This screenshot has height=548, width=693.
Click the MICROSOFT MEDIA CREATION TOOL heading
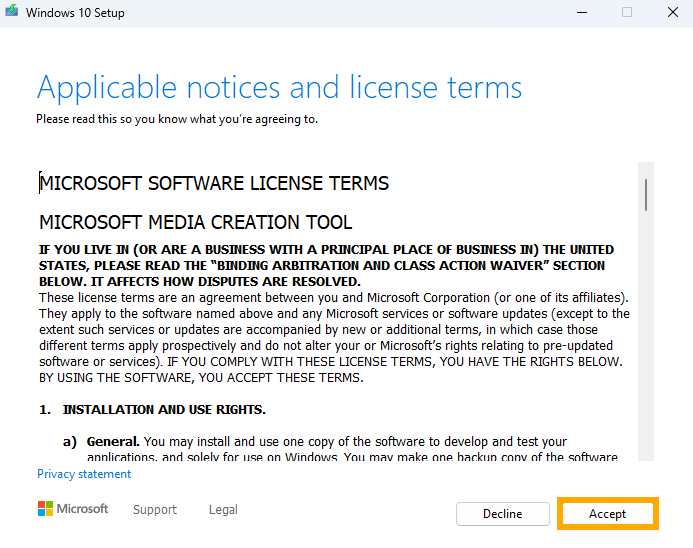196,222
